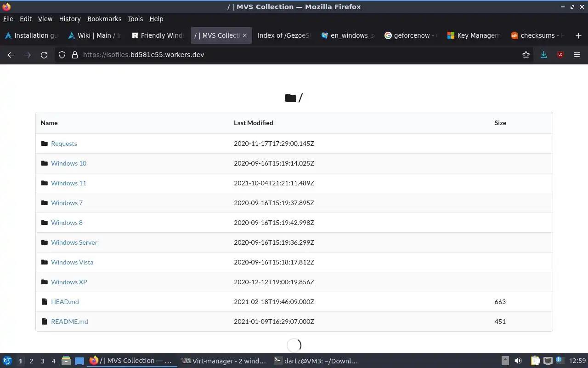
Task: Open the Windows XP folder link
Action: [x=69, y=282]
